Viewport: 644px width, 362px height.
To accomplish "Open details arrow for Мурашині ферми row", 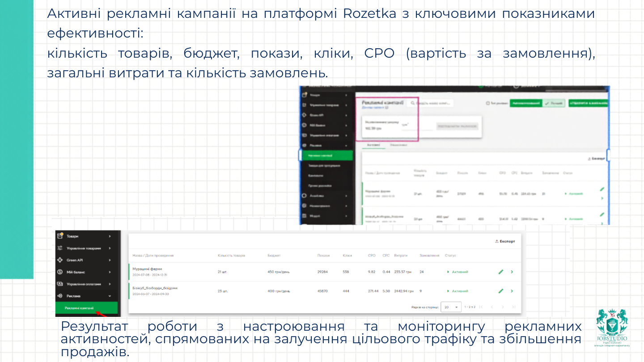I will tap(512, 272).
